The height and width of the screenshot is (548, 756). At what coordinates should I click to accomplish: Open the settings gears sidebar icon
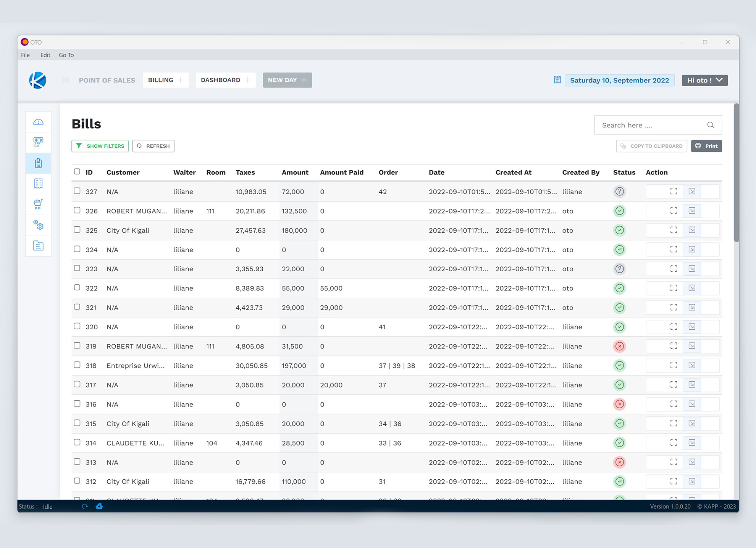pos(38,225)
